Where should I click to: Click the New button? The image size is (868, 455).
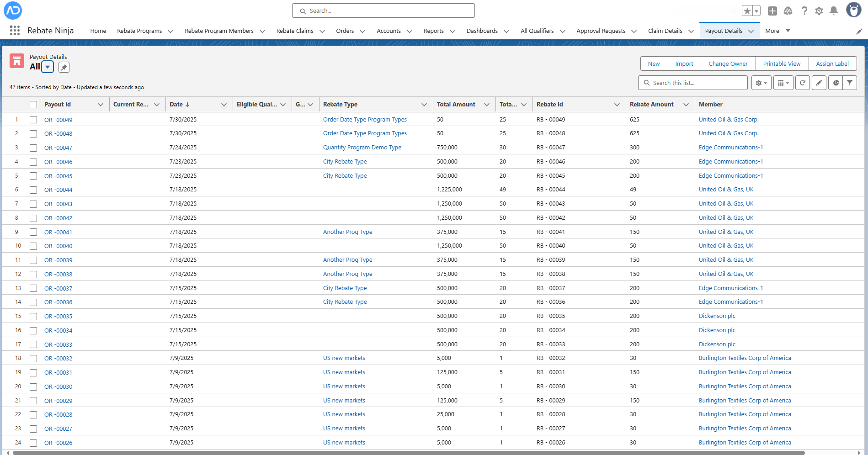pos(654,63)
